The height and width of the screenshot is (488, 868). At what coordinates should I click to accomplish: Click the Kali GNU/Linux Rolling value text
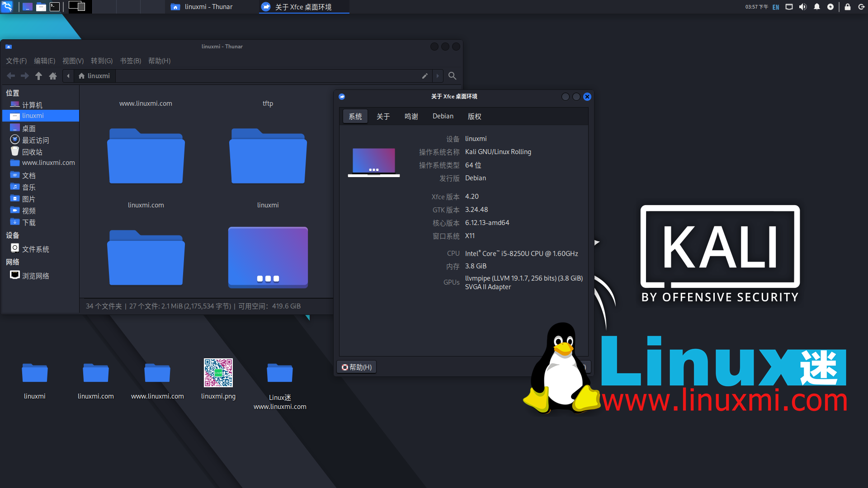(498, 152)
